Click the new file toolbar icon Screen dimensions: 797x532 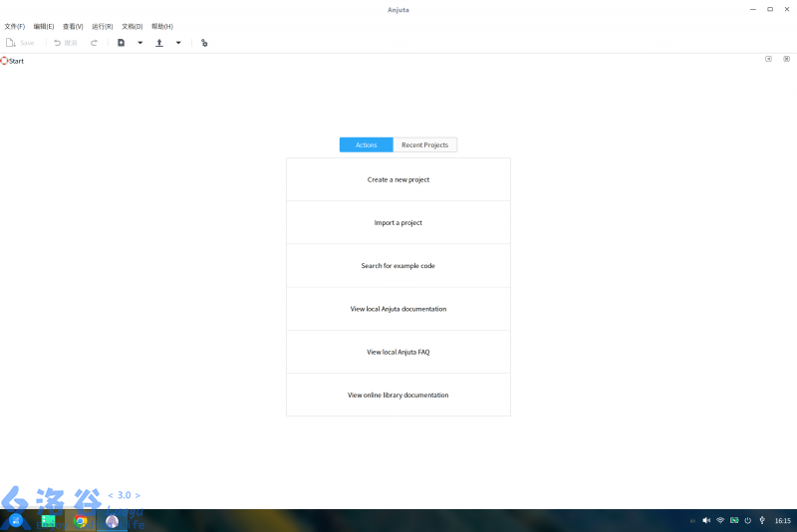click(x=122, y=43)
